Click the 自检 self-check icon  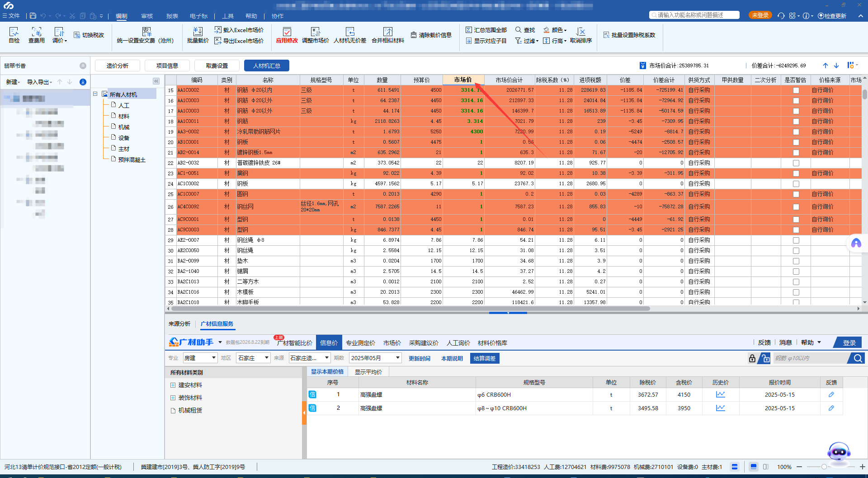[14, 35]
